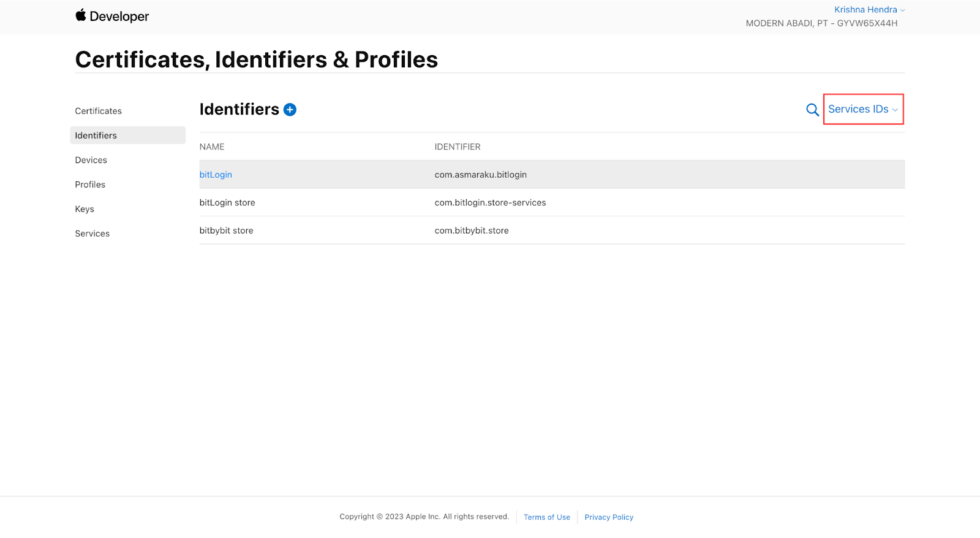Select the bitLogin store row name

click(227, 203)
